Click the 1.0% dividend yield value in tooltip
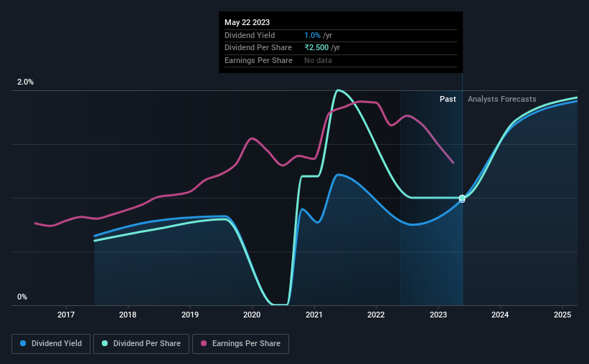589x364 pixels. point(312,35)
